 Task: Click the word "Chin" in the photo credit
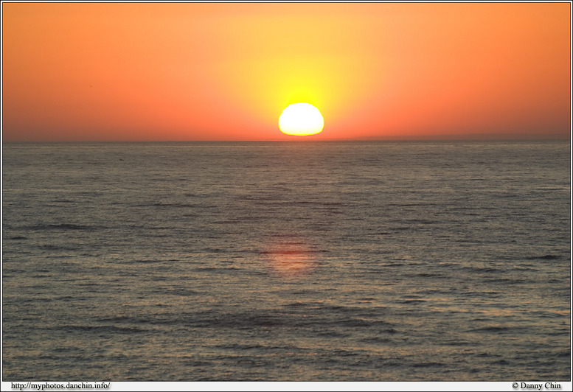click(552, 386)
